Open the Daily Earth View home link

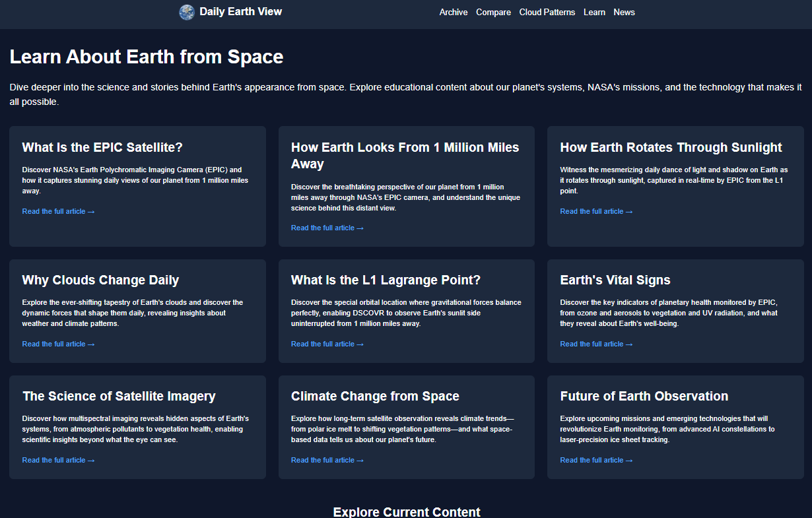(x=240, y=11)
